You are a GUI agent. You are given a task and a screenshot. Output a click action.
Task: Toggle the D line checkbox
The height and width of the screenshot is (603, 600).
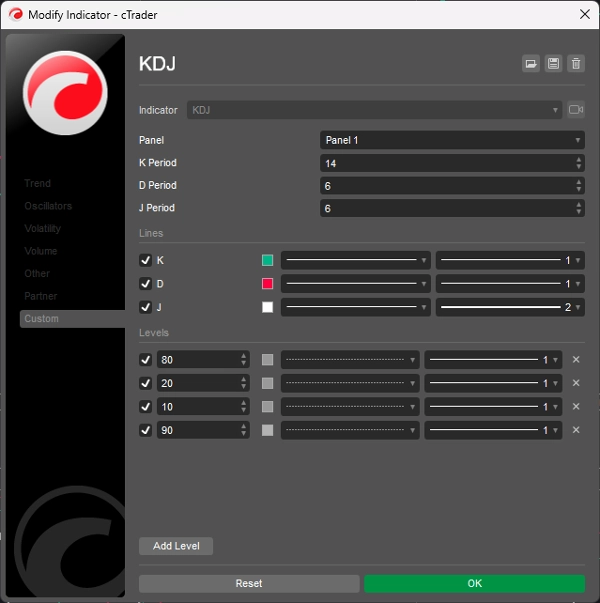coord(146,284)
